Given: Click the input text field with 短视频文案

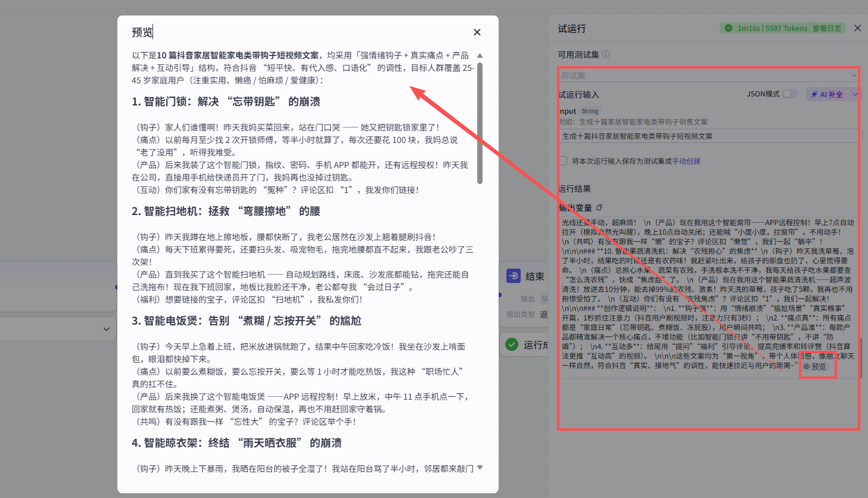Looking at the screenshot, I should coord(709,136).
